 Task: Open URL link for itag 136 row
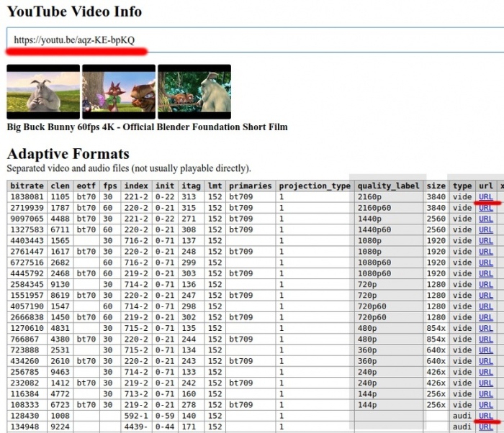pyautogui.click(x=486, y=284)
